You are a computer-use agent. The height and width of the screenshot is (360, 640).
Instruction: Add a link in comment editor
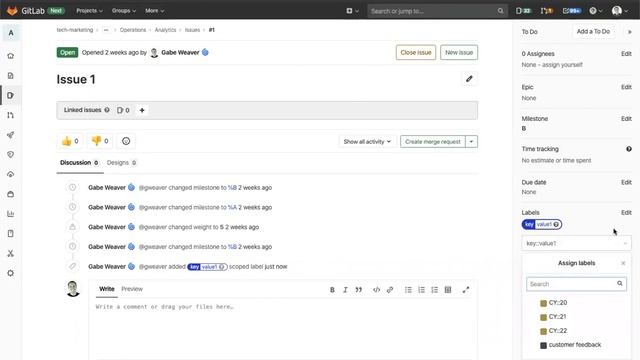[390, 290]
